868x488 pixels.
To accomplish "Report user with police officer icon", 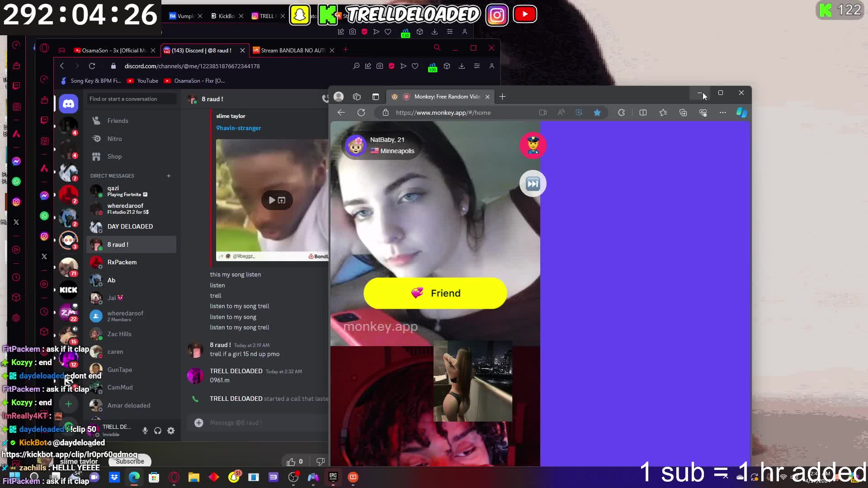I will 533,145.
